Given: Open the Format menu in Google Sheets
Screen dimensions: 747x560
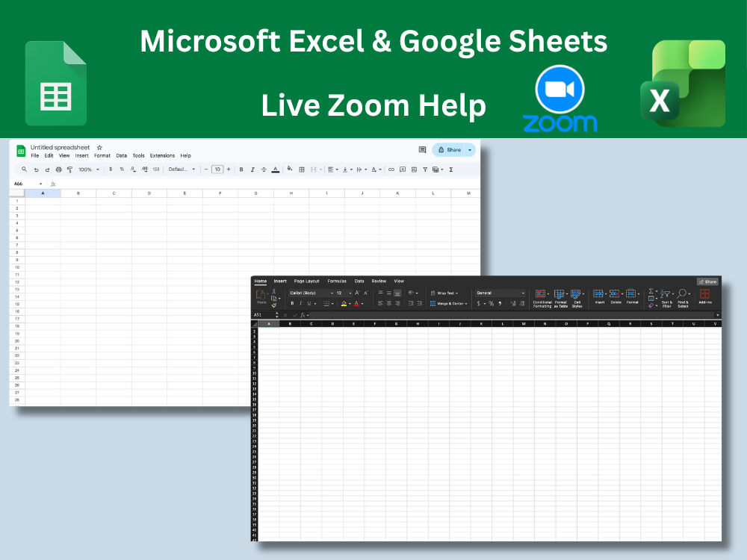Looking at the screenshot, I should click(x=102, y=156).
